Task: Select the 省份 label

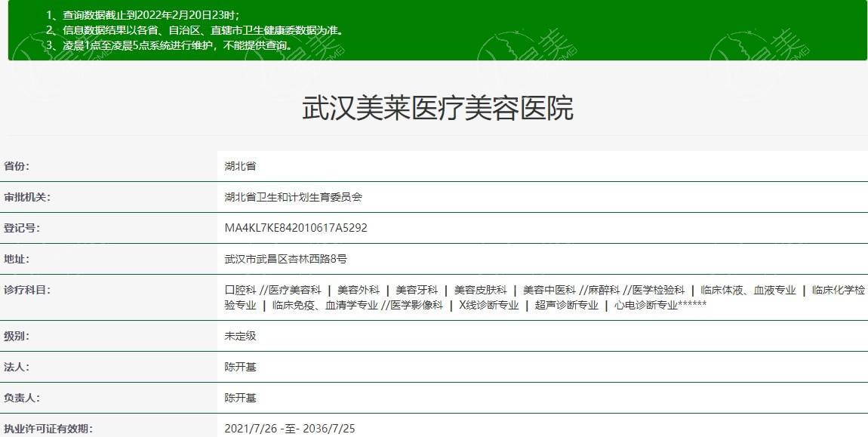Action: coord(17,166)
